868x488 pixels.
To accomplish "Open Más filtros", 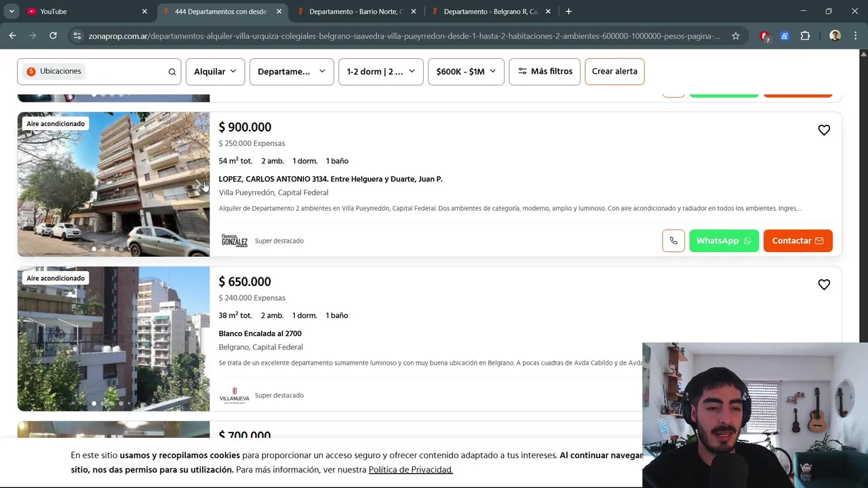I will click(545, 71).
